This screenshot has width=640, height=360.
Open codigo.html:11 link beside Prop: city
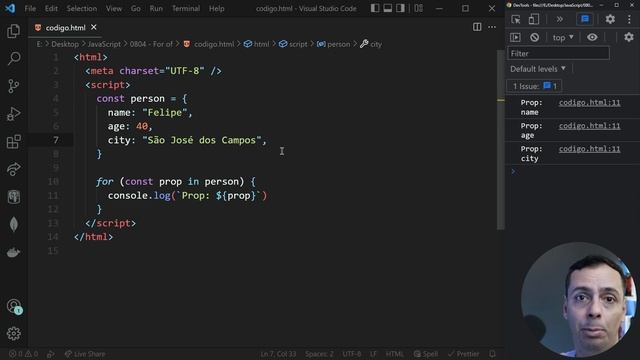(589, 149)
